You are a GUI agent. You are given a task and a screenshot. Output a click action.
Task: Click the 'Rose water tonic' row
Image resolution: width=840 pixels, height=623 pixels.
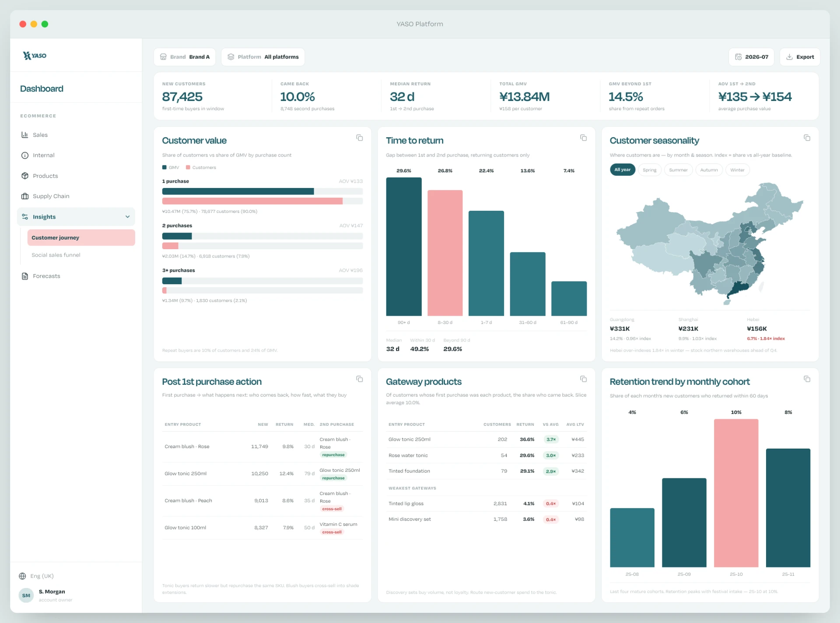click(486, 456)
